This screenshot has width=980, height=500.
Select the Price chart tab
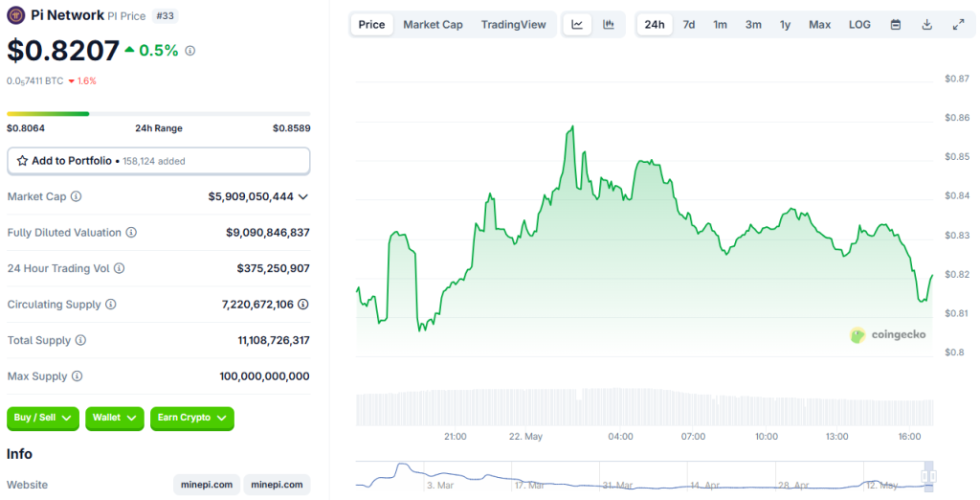pyautogui.click(x=372, y=25)
